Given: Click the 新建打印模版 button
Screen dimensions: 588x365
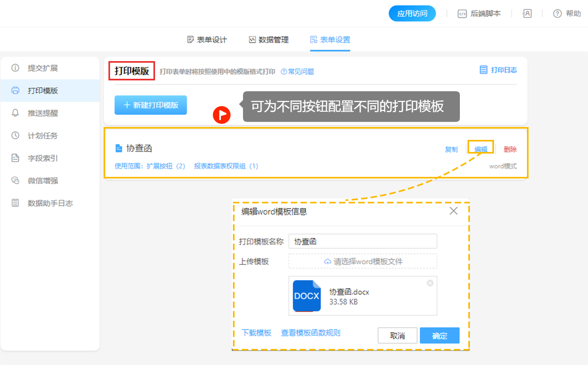Looking at the screenshot, I should click(x=151, y=105).
